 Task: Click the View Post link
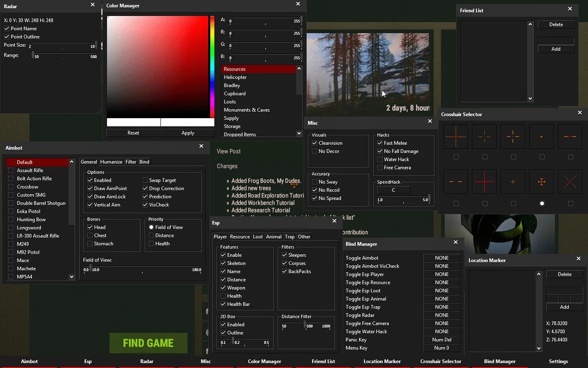coord(229,151)
